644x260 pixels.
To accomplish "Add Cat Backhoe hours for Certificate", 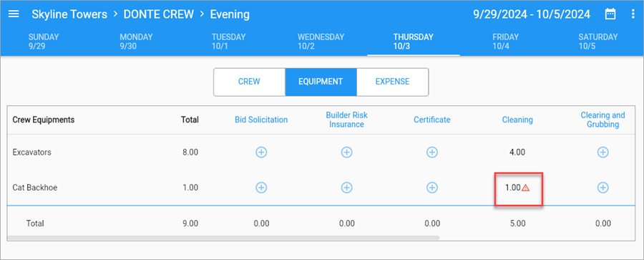I will (431, 188).
